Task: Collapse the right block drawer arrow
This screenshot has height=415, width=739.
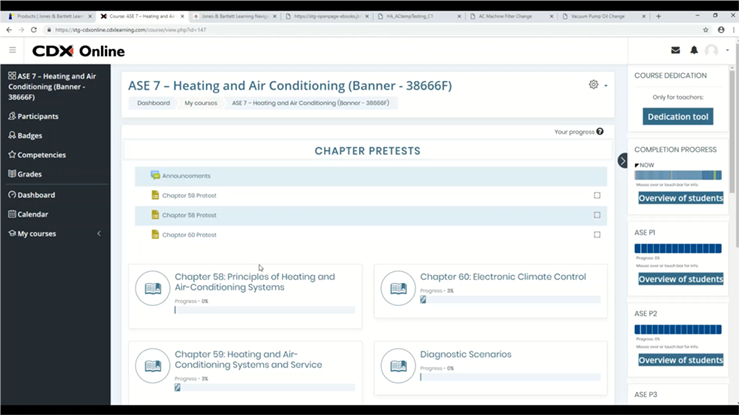Action: [623, 161]
